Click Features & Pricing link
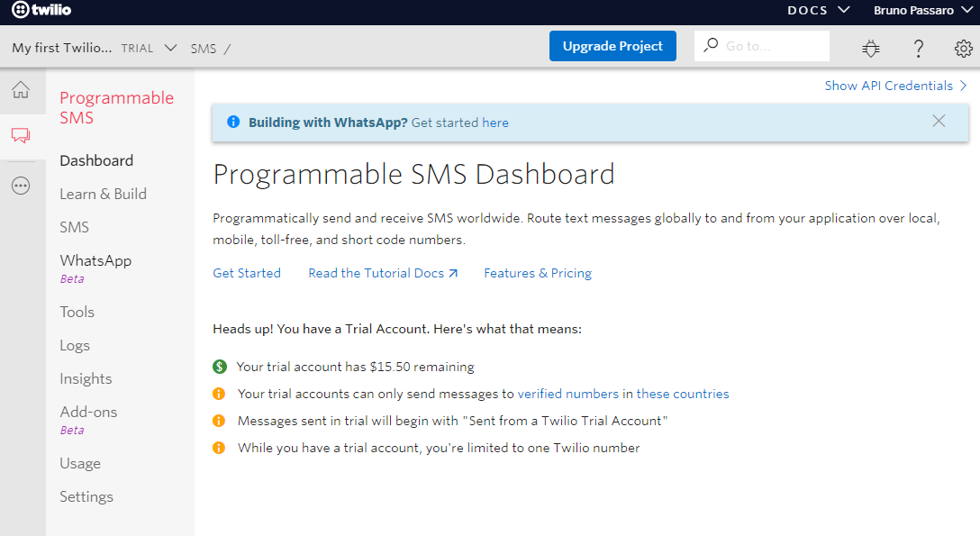The width and height of the screenshot is (980, 536). point(538,273)
